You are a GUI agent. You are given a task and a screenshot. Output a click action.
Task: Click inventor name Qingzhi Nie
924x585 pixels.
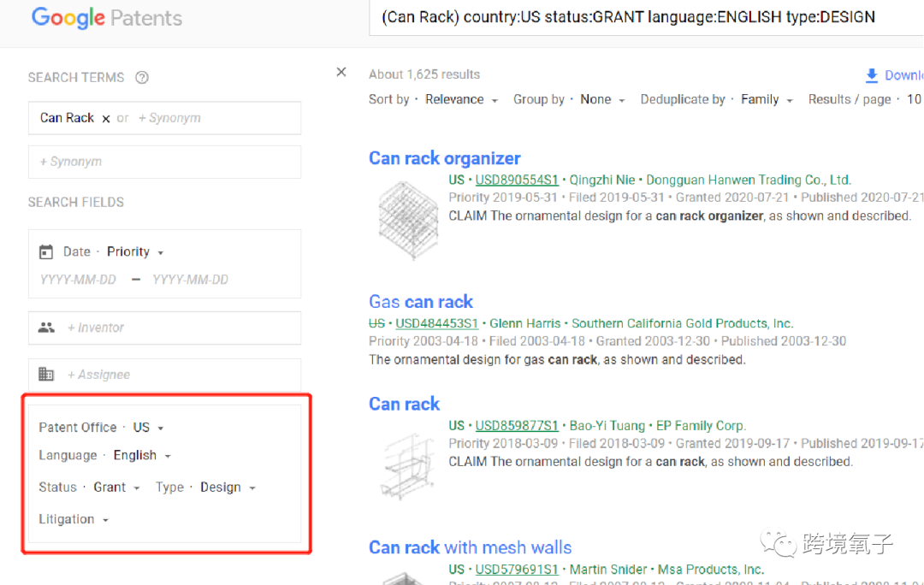tap(602, 180)
